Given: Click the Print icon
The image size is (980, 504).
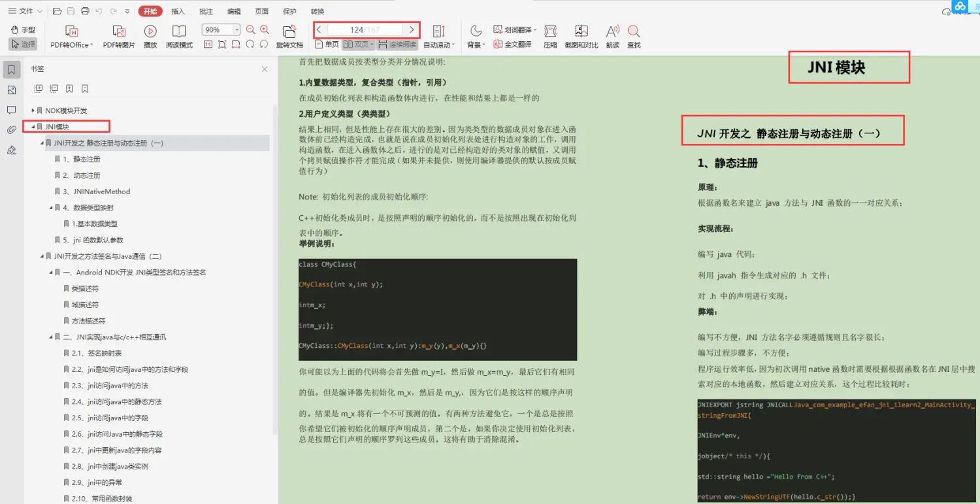Looking at the screenshot, I should 85,11.
